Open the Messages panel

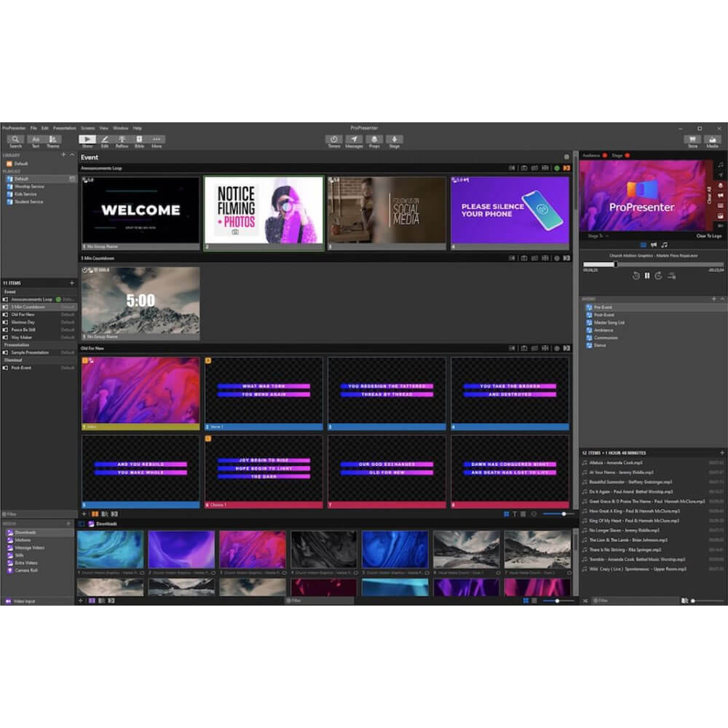pos(355,140)
